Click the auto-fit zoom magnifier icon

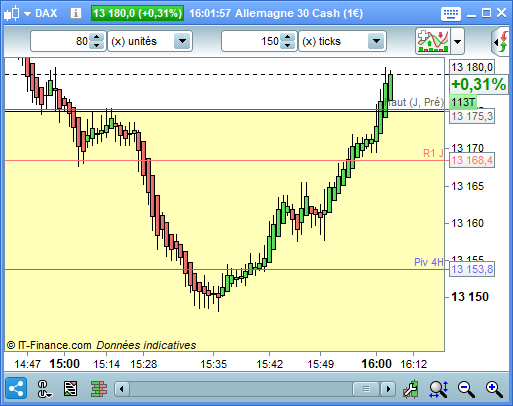[x=438, y=389]
